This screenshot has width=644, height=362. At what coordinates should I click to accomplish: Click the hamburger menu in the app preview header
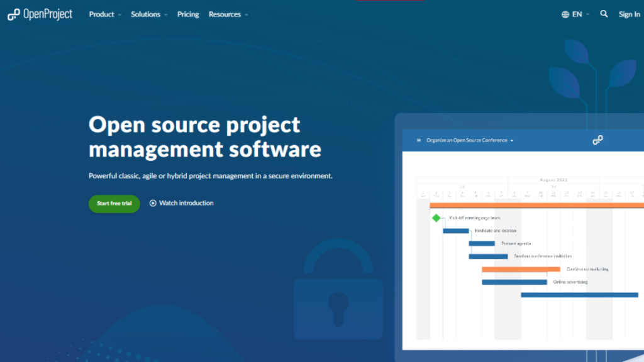418,140
